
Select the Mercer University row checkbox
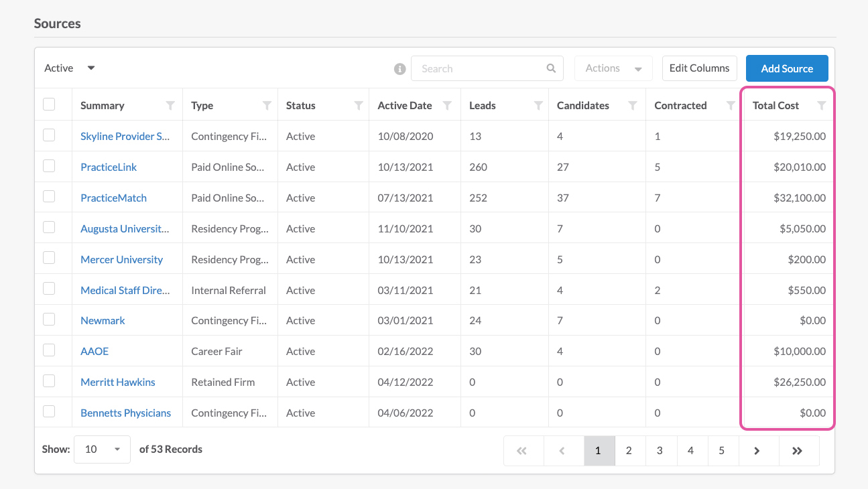tap(49, 259)
